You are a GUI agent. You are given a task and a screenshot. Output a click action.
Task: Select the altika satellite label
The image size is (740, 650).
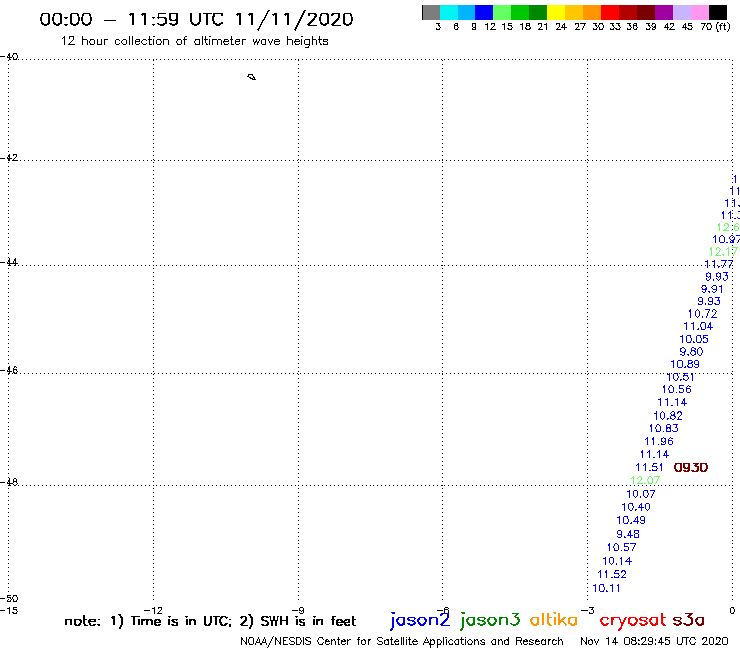pyautogui.click(x=553, y=620)
